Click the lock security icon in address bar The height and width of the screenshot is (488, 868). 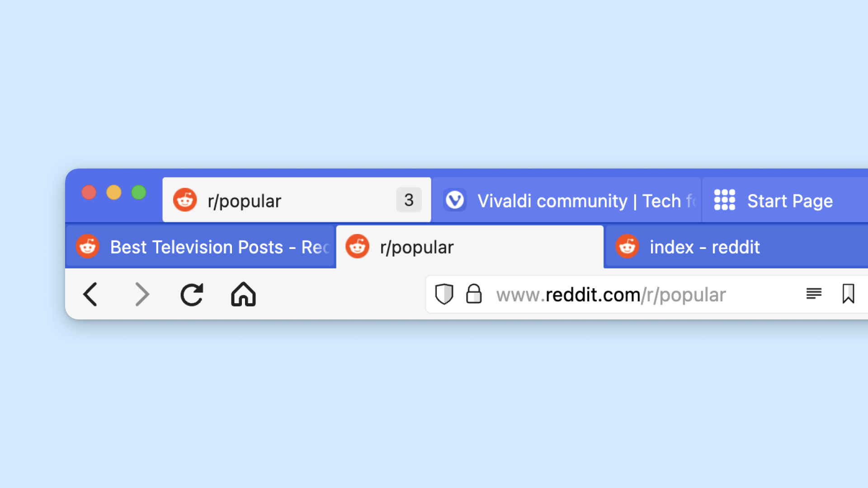[x=473, y=293]
